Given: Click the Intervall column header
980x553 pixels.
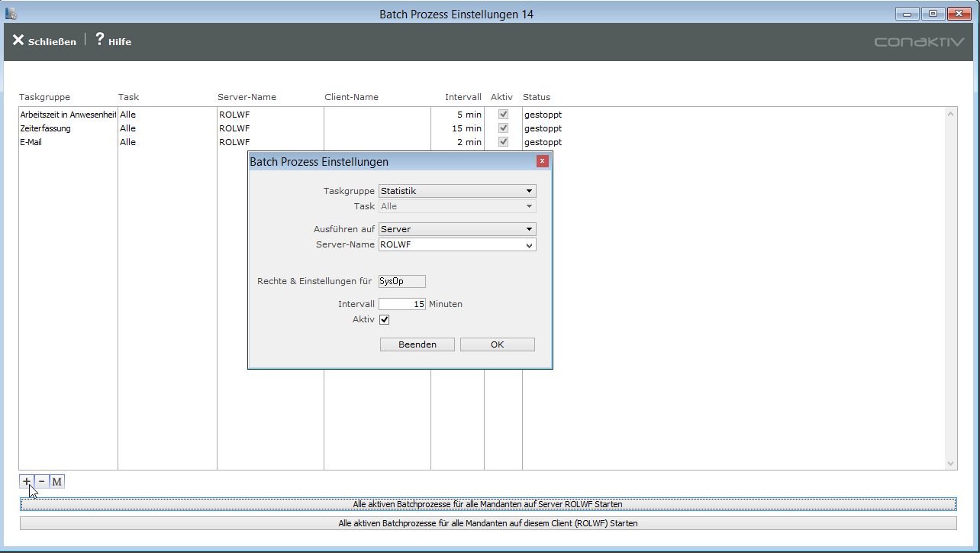Looking at the screenshot, I should coord(463,97).
